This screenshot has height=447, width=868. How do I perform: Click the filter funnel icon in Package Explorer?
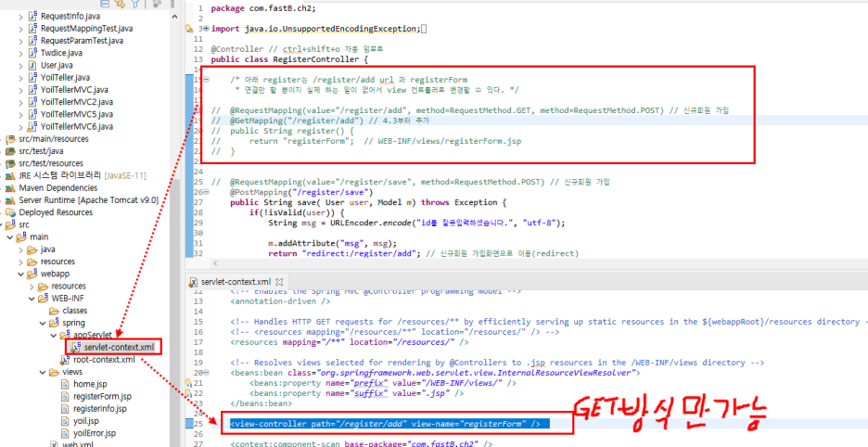[x=135, y=4]
